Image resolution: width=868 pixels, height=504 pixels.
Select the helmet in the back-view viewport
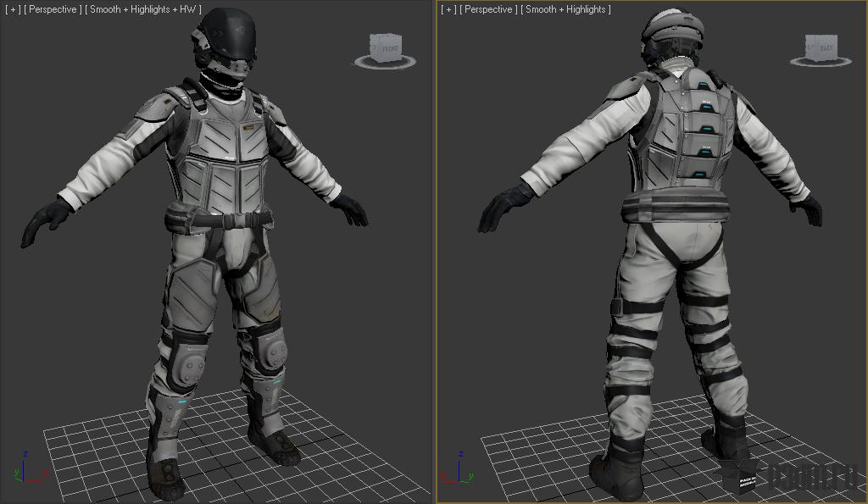672,34
